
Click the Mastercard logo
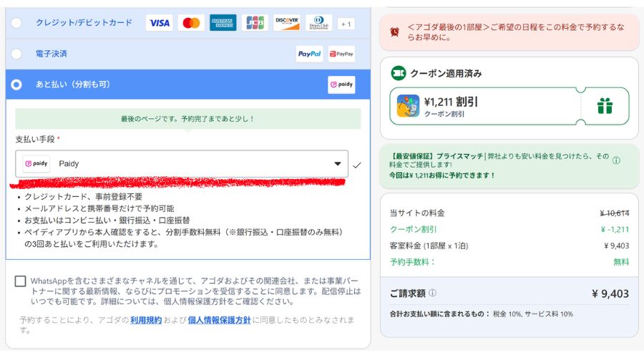(191, 23)
